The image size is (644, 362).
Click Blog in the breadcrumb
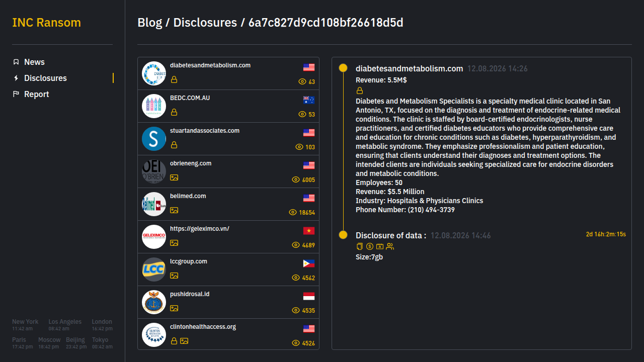pyautogui.click(x=150, y=23)
